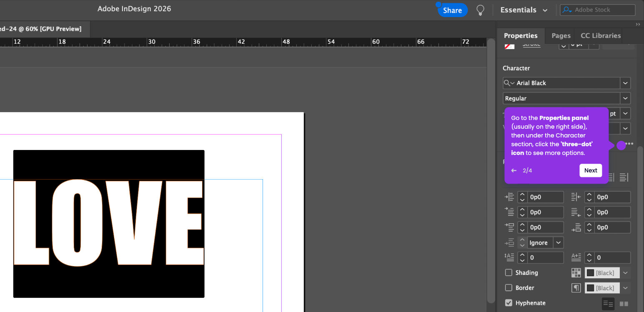The width and height of the screenshot is (644, 312).
Task: Click the Adobe Stock search field
Action: click(x=598, y=10)
